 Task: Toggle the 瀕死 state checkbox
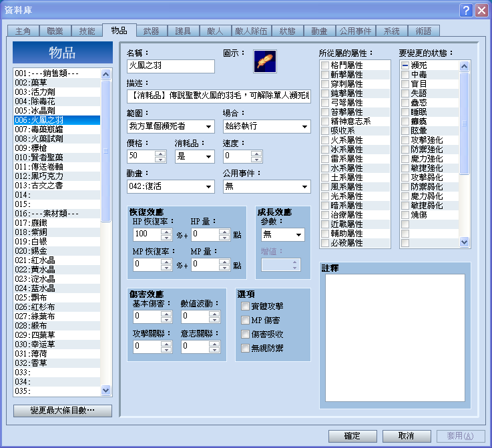405,65
